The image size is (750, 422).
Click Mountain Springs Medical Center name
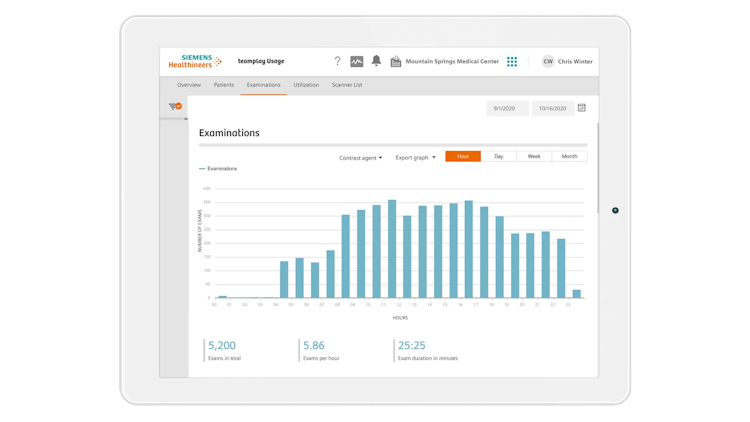[x=452, y=61]
